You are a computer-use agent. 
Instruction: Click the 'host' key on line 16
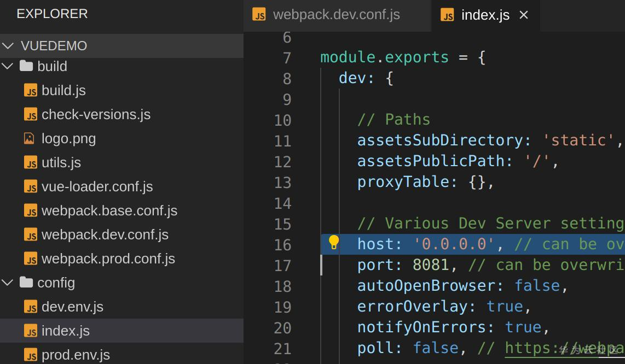375,244
